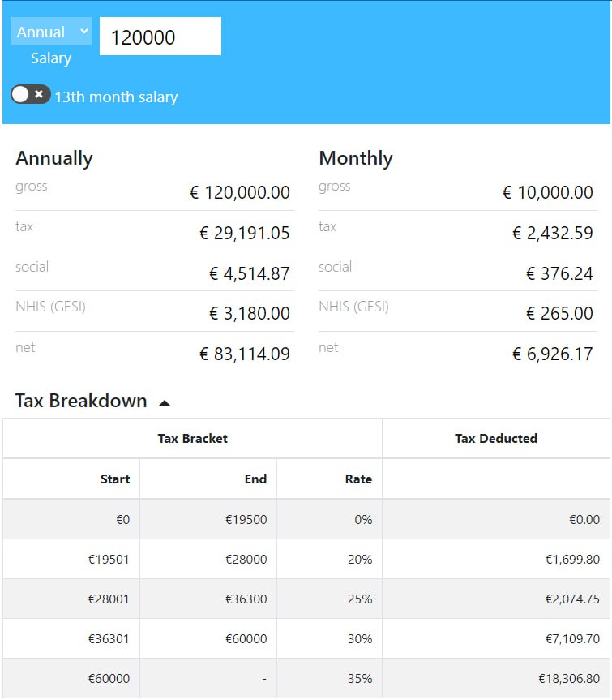Click the Start column header
This screenshot has height=700, width=612.
[115, 479]
